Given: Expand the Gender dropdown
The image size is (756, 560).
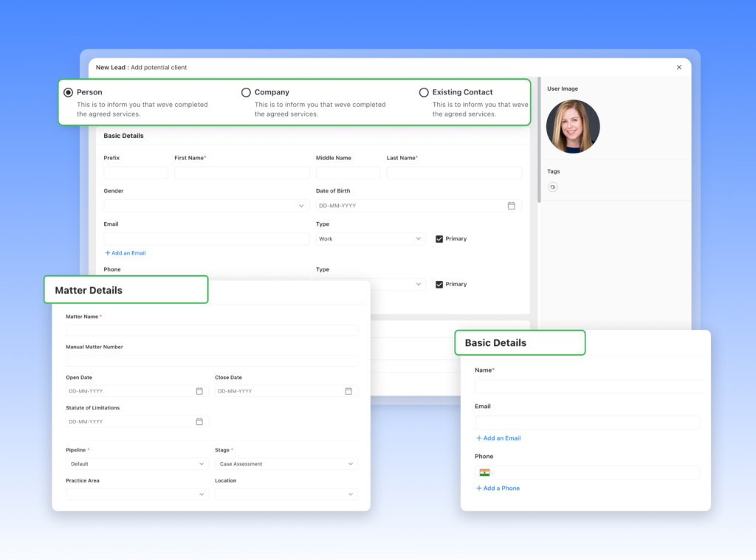Looking at the screenshot, I should click(x=207, y=206).
